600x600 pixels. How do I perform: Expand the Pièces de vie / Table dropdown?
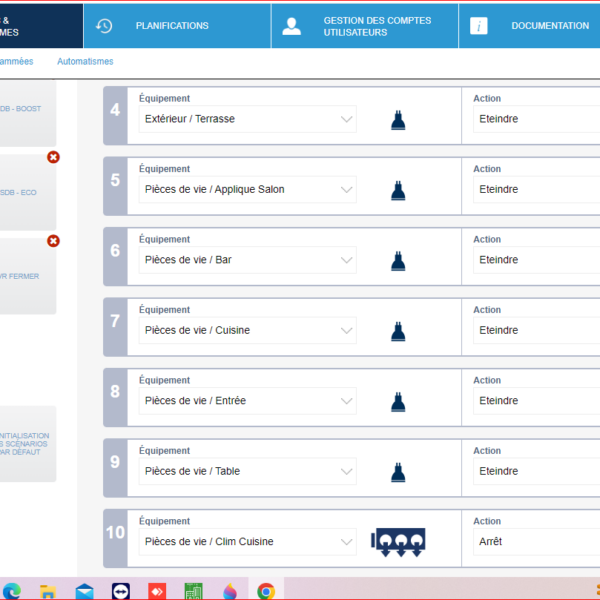coord(247,471)
